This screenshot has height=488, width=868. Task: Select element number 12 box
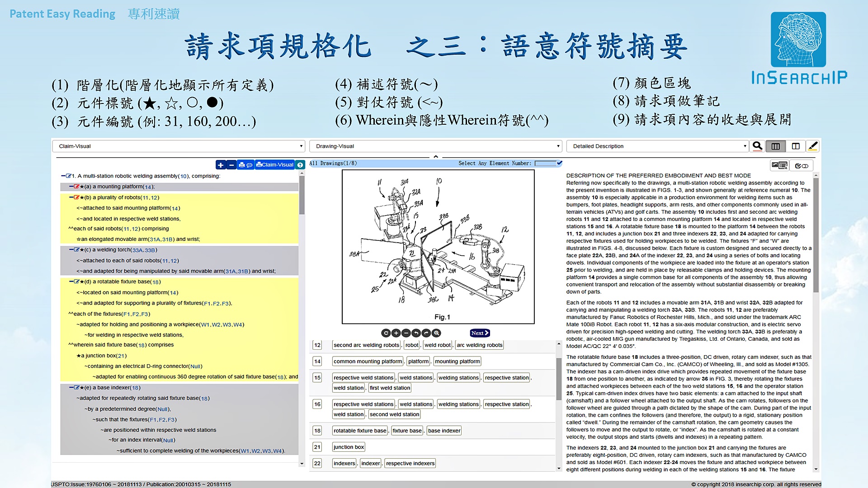click(317, 345)
